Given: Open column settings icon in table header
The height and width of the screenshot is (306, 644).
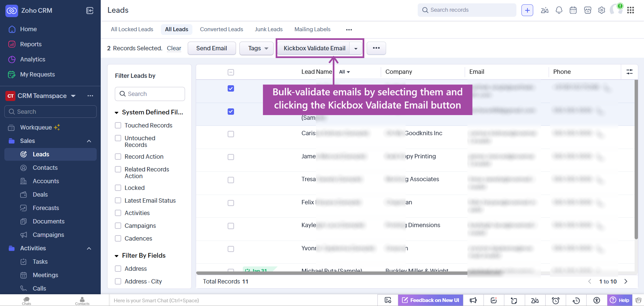Looking at the screenshot, I should (629, 72).
